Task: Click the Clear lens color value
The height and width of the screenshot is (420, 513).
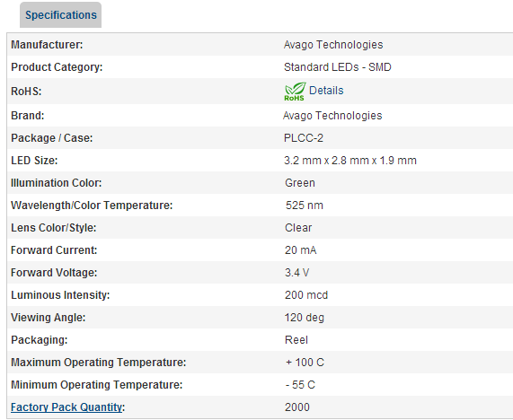Action: click(298, 228)
